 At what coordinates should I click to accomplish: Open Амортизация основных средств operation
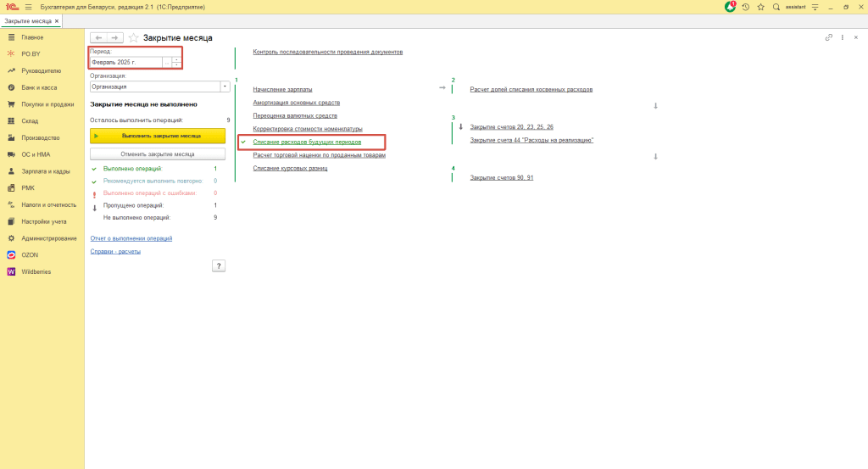tap(296, 103)
